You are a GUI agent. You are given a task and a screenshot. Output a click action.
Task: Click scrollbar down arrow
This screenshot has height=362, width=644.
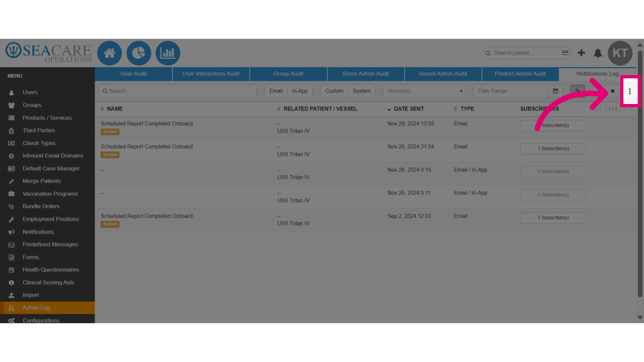[640, 317]
